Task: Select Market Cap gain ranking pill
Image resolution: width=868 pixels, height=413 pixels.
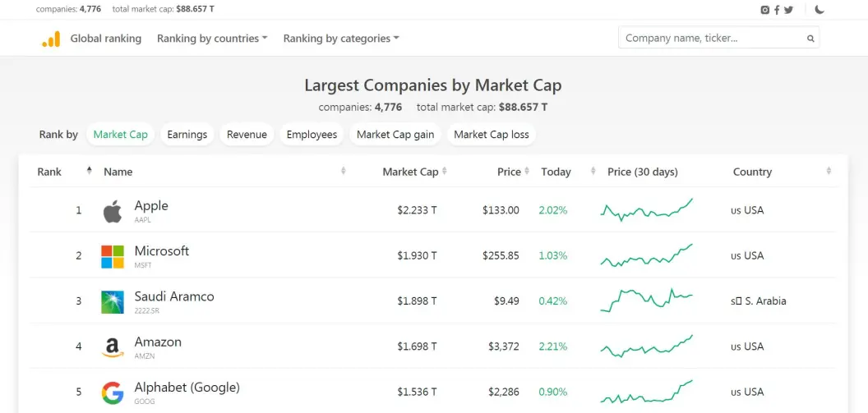Action: (395, 135)
